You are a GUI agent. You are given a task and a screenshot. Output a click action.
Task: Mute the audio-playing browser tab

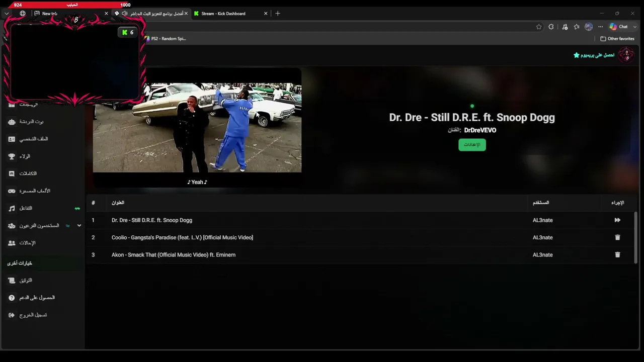[124, 14]
